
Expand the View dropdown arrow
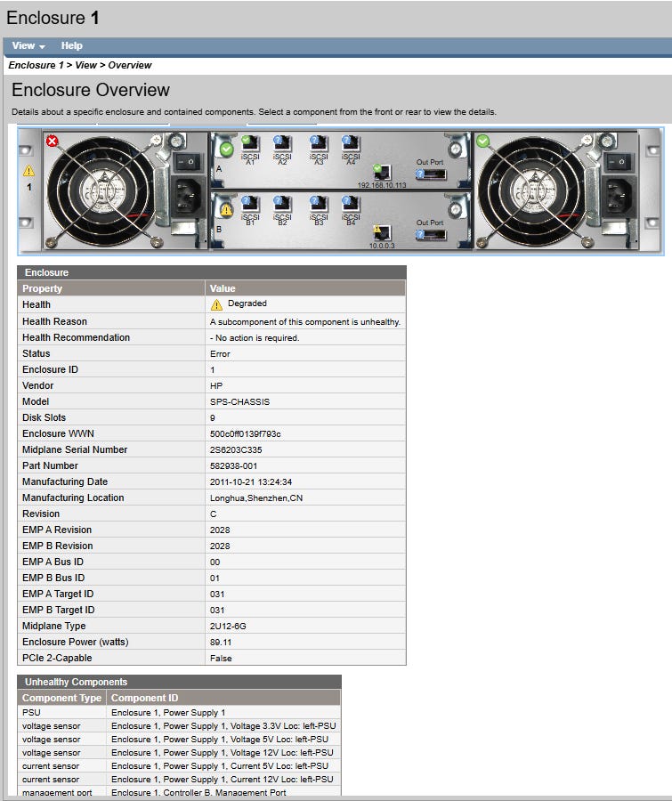(x=42, y=46)
